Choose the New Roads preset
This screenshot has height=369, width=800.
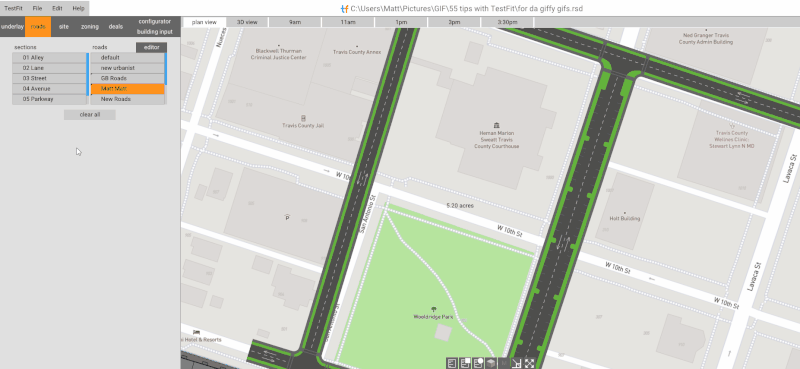click(128, 99)
